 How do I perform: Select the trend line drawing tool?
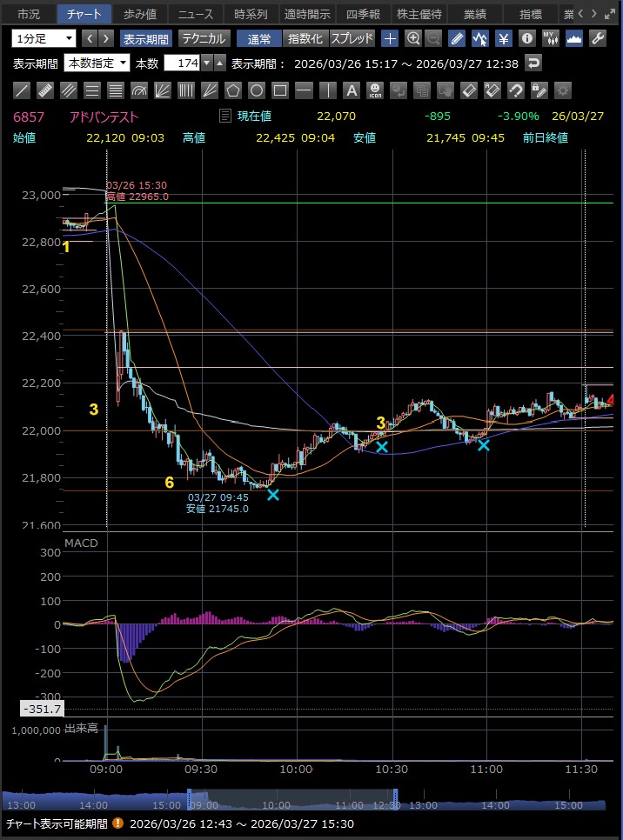23,90
